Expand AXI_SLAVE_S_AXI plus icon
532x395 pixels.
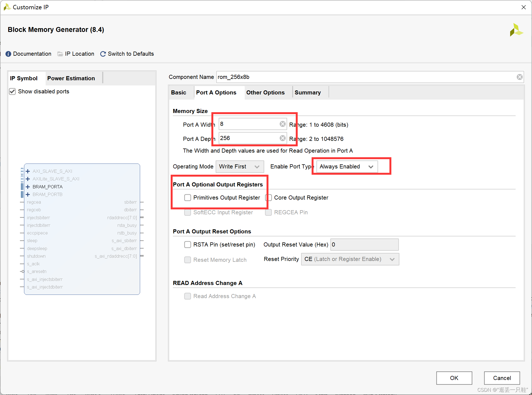(x=28, y=171)
